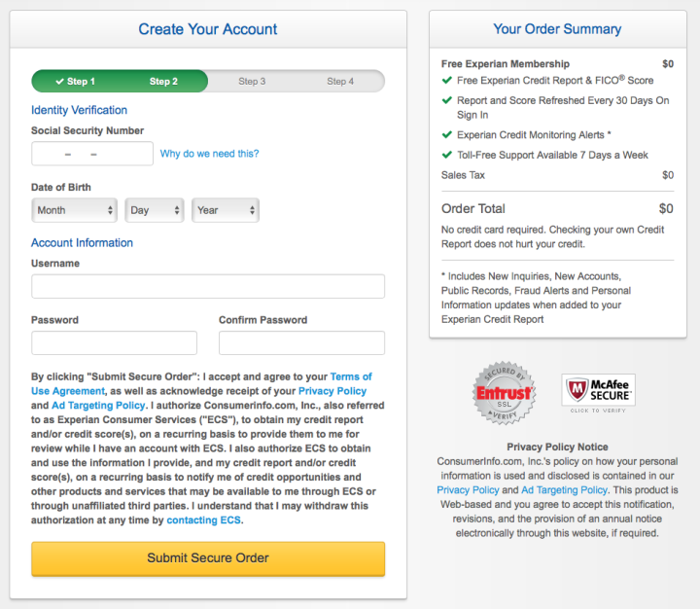Open the Month dropdown for birth date
The image size is (700, 609).
[74, 210]
